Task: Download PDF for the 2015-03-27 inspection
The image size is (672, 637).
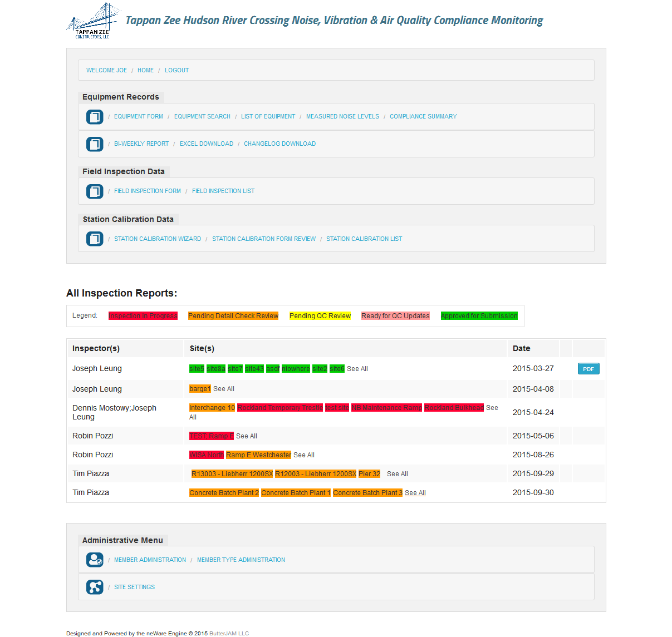Action: (x=588, y=369)
